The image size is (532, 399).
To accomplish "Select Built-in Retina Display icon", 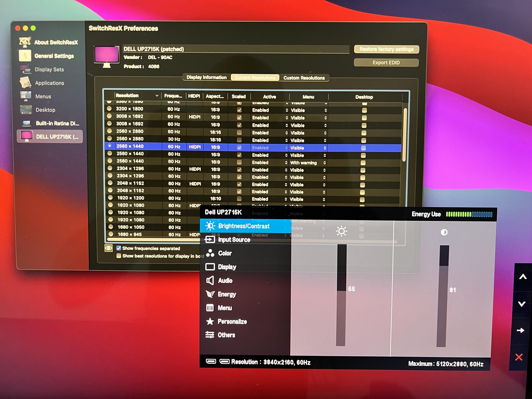I will [x=27, y=123].
